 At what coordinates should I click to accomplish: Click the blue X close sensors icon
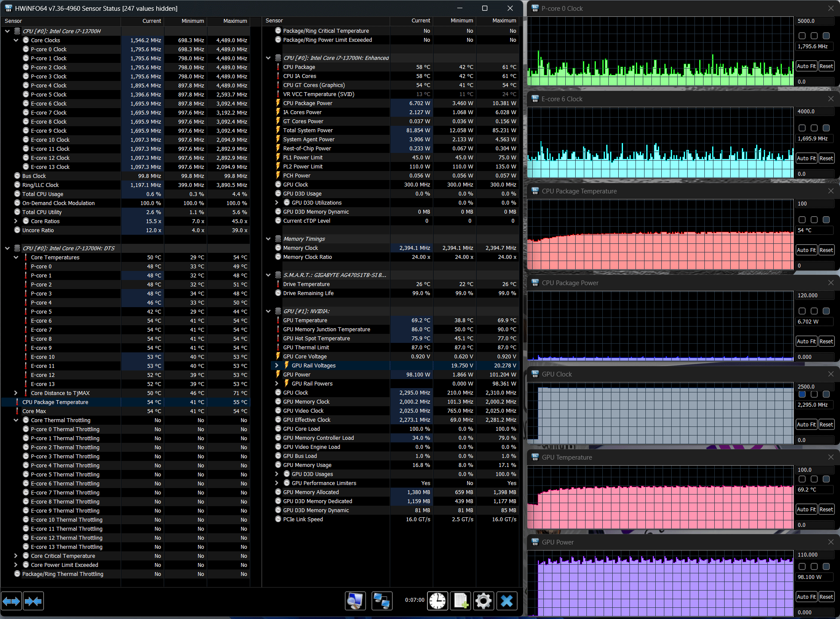click(x=507, y=601)
